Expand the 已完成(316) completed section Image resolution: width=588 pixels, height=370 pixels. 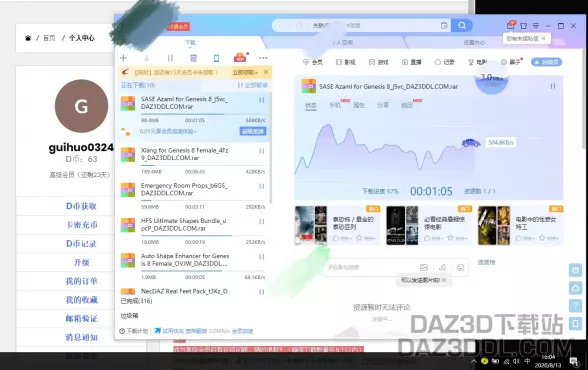(136, 301)
